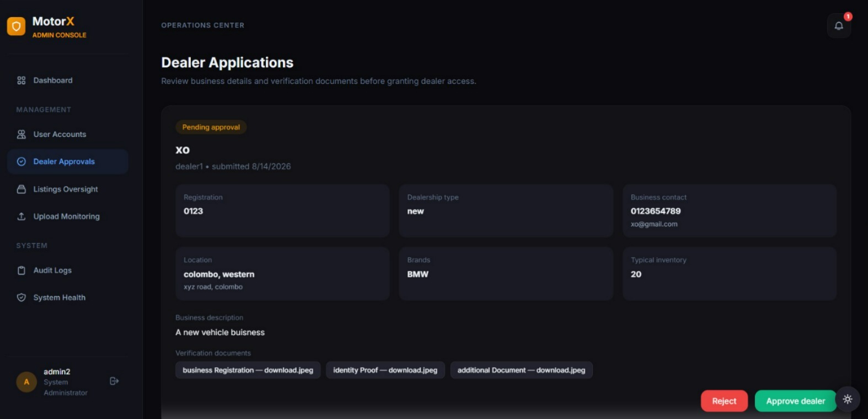
Task: Click the dealership type value new
Action: (x=415, y=211)
